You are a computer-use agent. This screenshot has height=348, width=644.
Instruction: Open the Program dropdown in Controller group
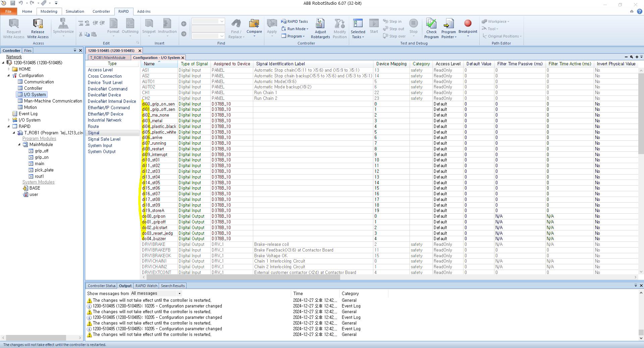coord(293,36)
